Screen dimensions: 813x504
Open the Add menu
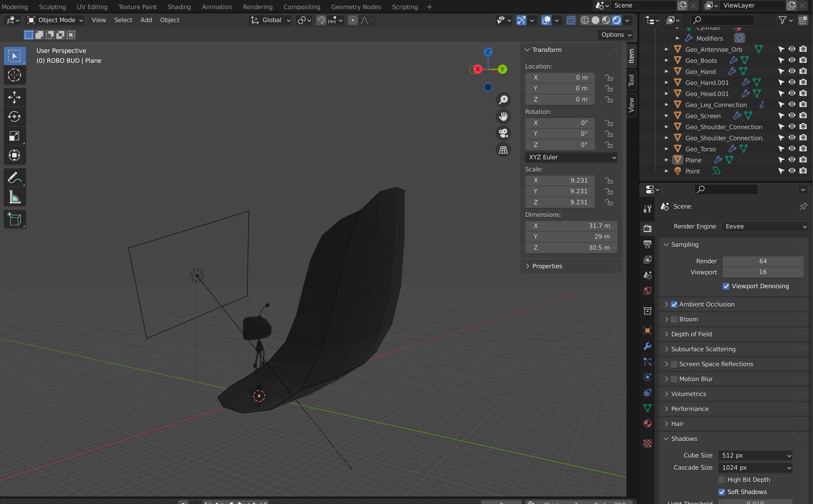pos(146,20)
